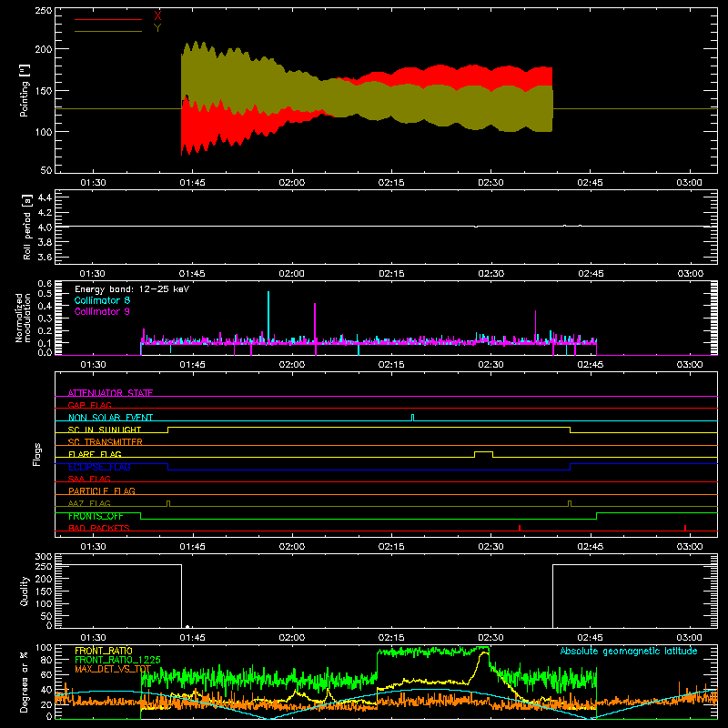Click the orange MAX_DET_VS_TOT legend label
The height and width of the screenshot is (728, 728).
[113, 669]
